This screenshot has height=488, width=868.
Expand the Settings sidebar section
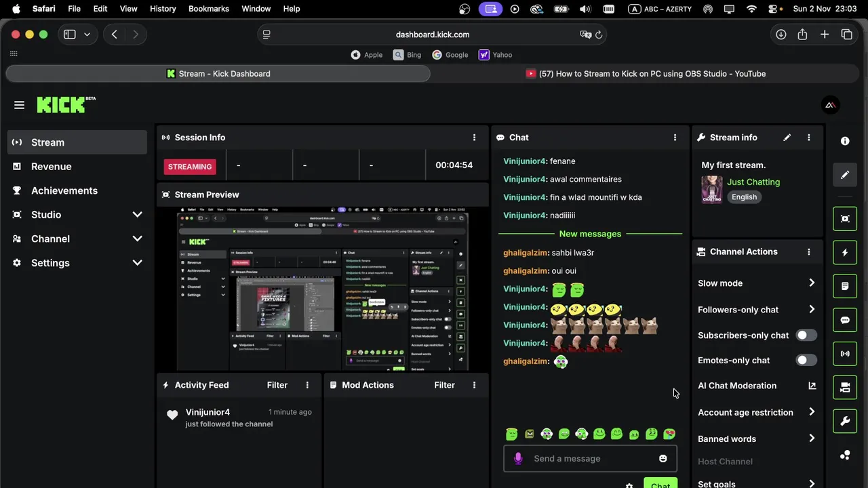(x=137, y=263)
